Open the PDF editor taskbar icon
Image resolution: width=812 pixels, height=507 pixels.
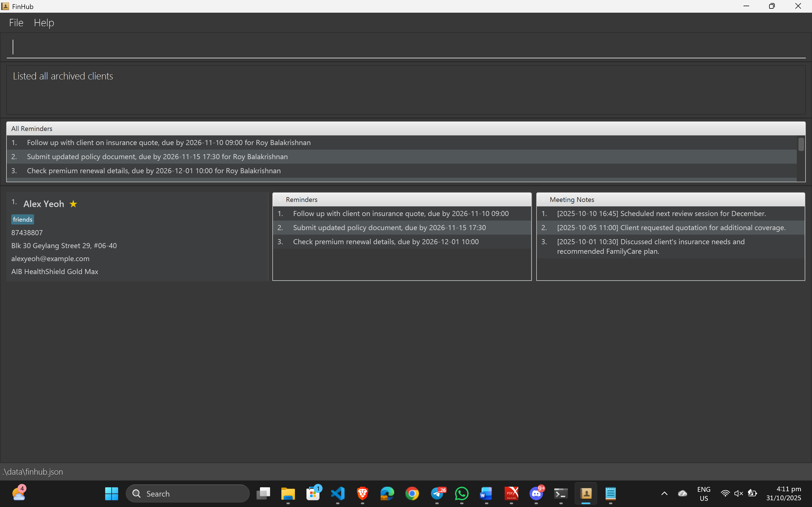click(511, 493)
